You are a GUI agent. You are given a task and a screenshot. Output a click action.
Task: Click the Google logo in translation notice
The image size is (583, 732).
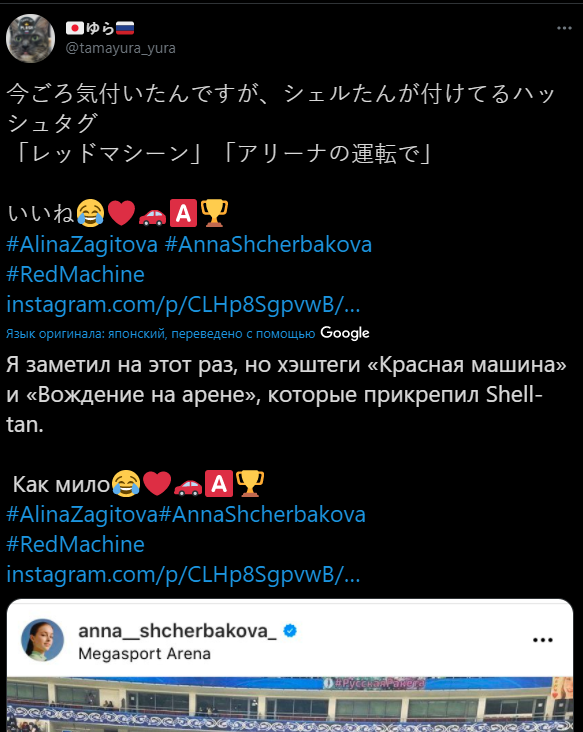(x=345, y=333)
